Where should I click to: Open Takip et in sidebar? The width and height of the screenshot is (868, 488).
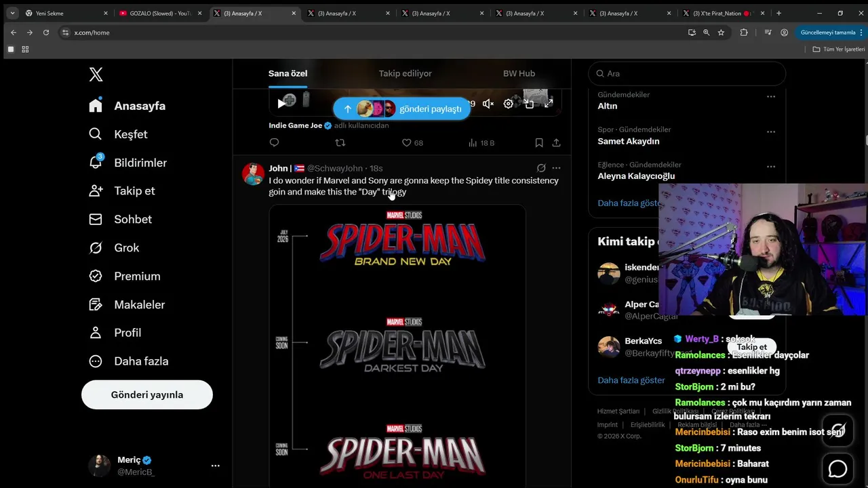pos(122,190)
